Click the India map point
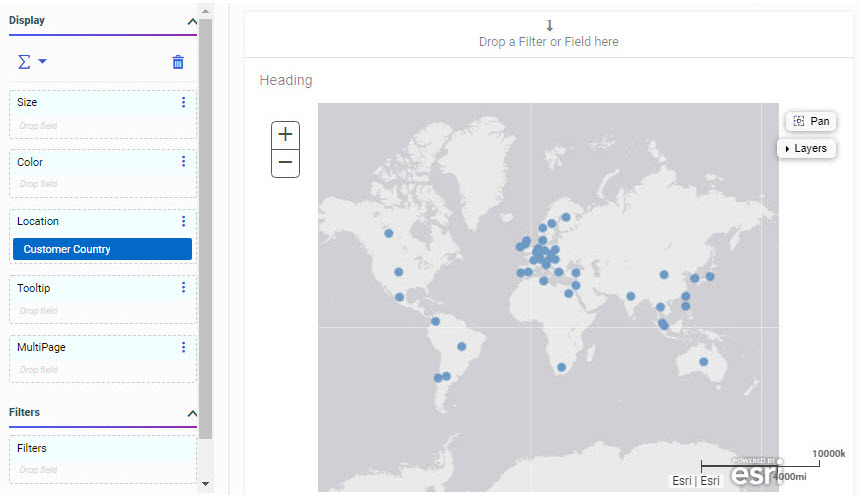Image resolution: width=860 pixels, height=495 pixels. [631, 296]
